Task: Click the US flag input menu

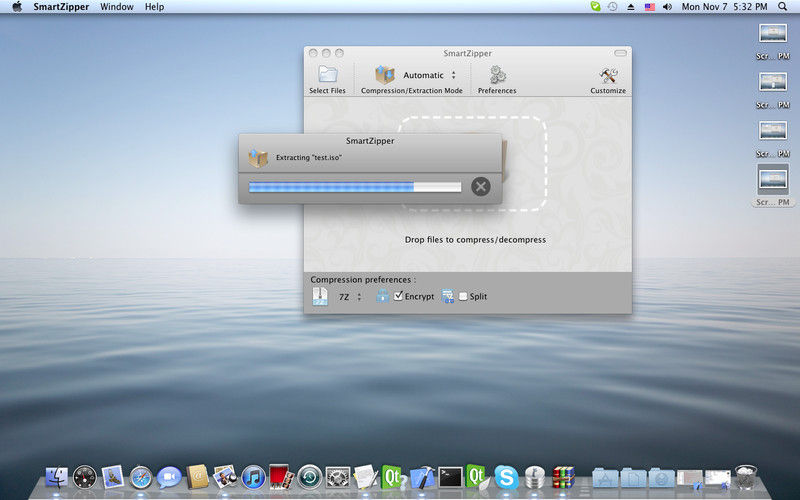Action: tap(649, 7)
